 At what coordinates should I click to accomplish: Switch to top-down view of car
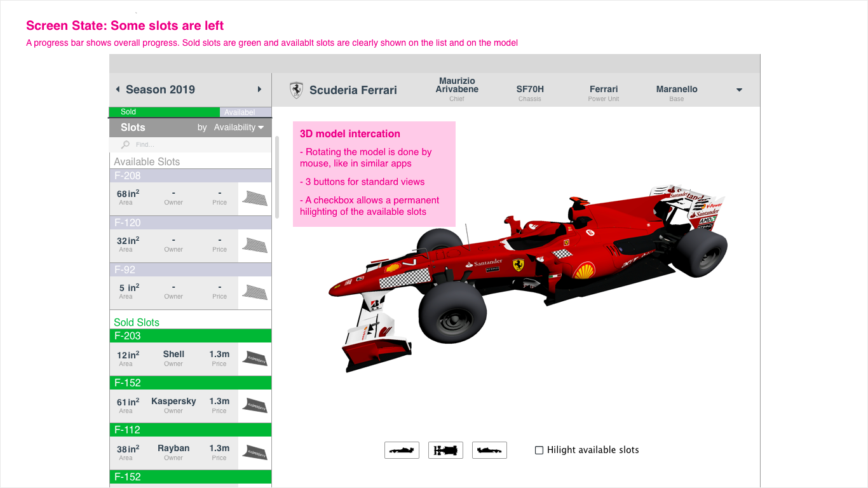tap(445, 450)
